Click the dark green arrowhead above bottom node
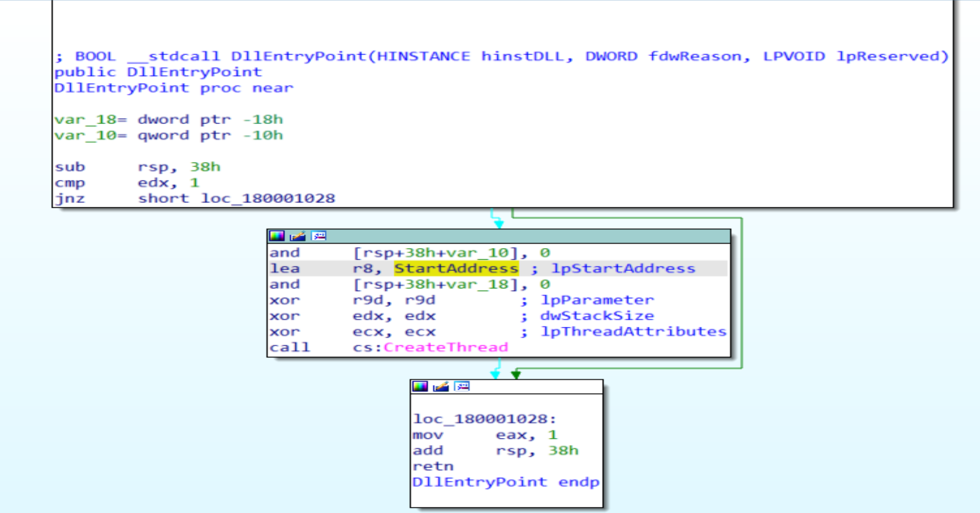This screenshot has width=980, height=513. click(516, 375)
